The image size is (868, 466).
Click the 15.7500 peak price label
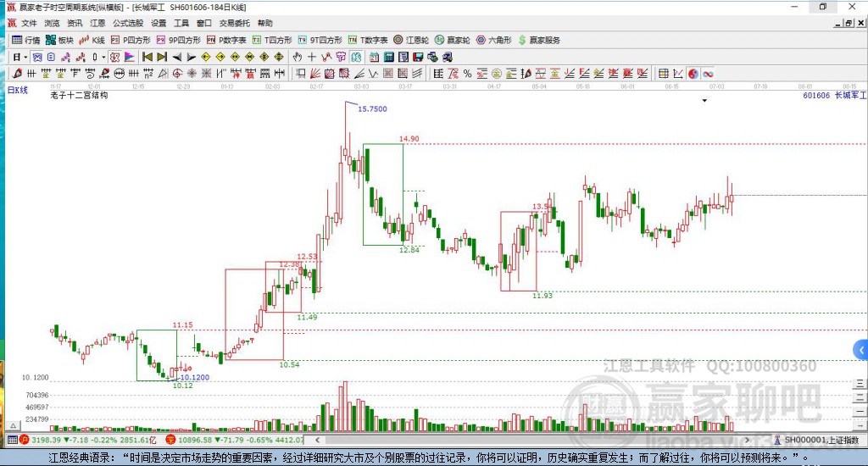point(372,109)
